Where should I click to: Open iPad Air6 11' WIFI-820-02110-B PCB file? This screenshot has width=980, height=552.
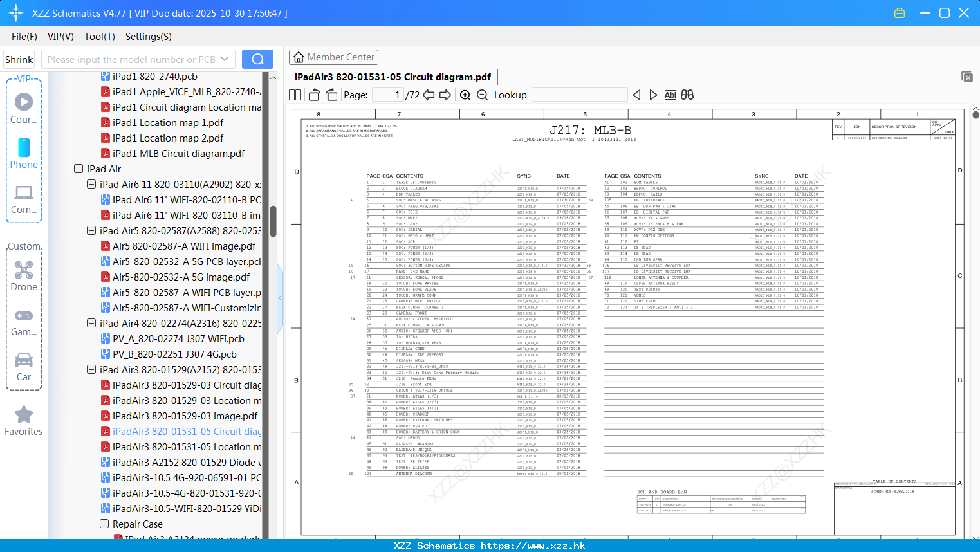181,199
